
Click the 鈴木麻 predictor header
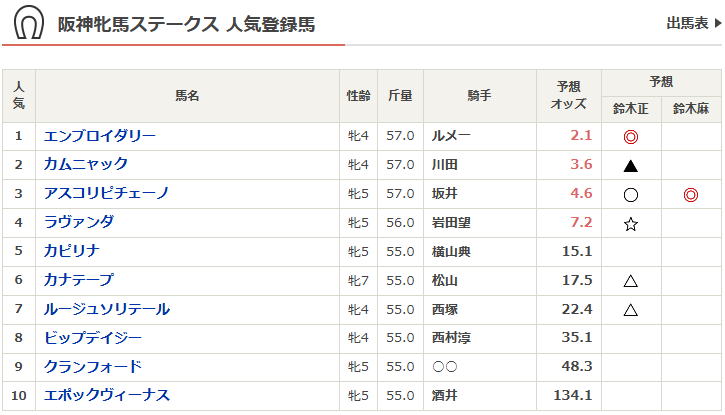[690, 108]
